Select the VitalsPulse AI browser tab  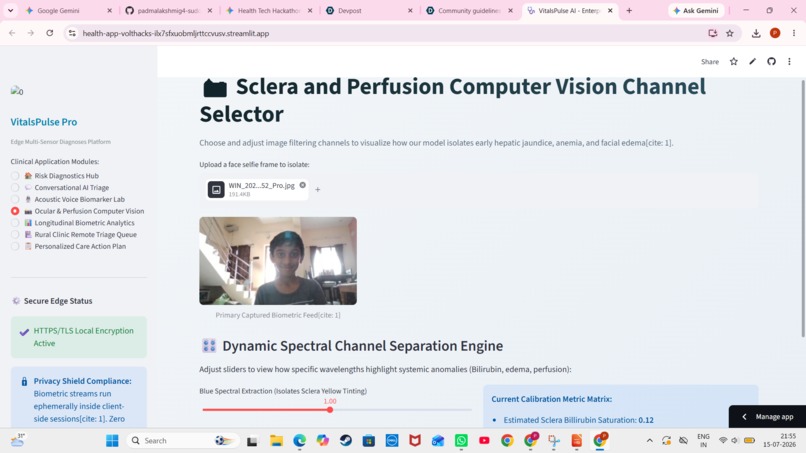coord(569,10)
